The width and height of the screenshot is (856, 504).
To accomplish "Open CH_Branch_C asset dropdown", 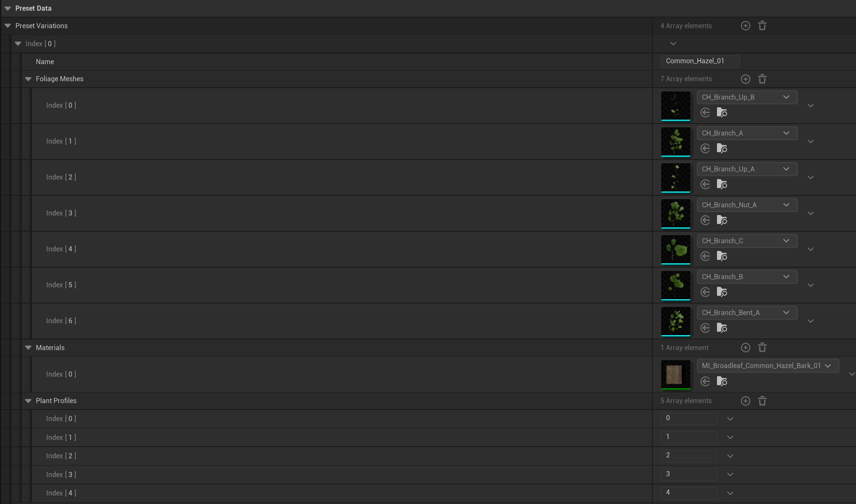I will (x=746, y=241).
